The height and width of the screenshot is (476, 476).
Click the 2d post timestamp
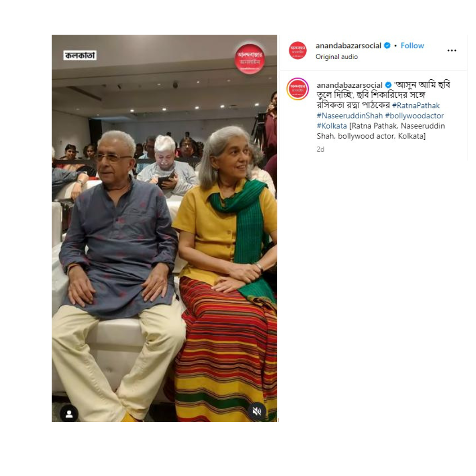tap(320, 149)
